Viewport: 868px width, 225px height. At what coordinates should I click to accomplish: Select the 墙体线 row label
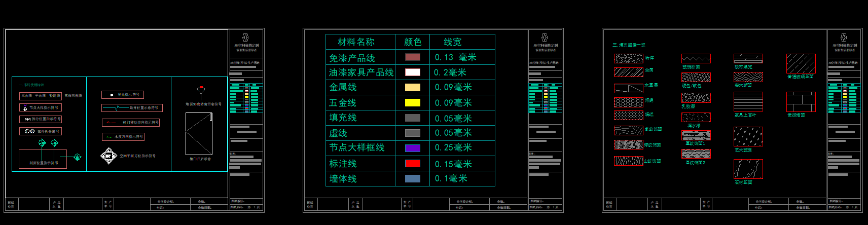(x=343, y=179)
